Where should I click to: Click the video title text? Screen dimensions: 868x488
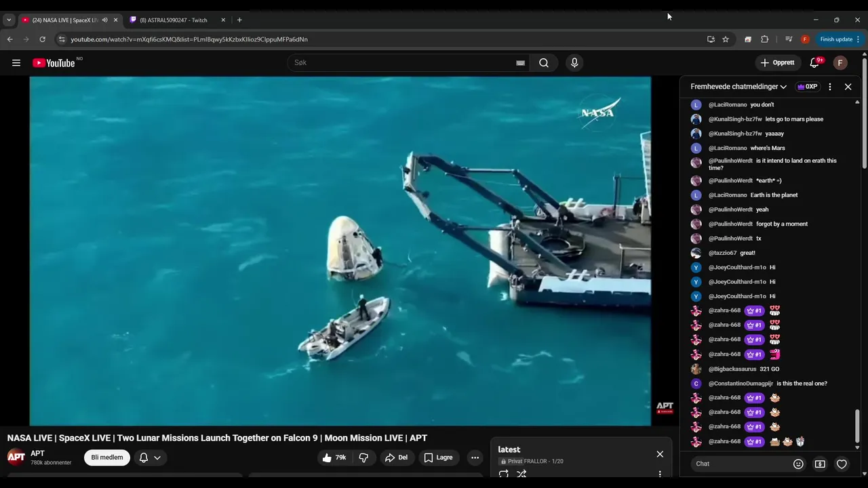[217, 438]
